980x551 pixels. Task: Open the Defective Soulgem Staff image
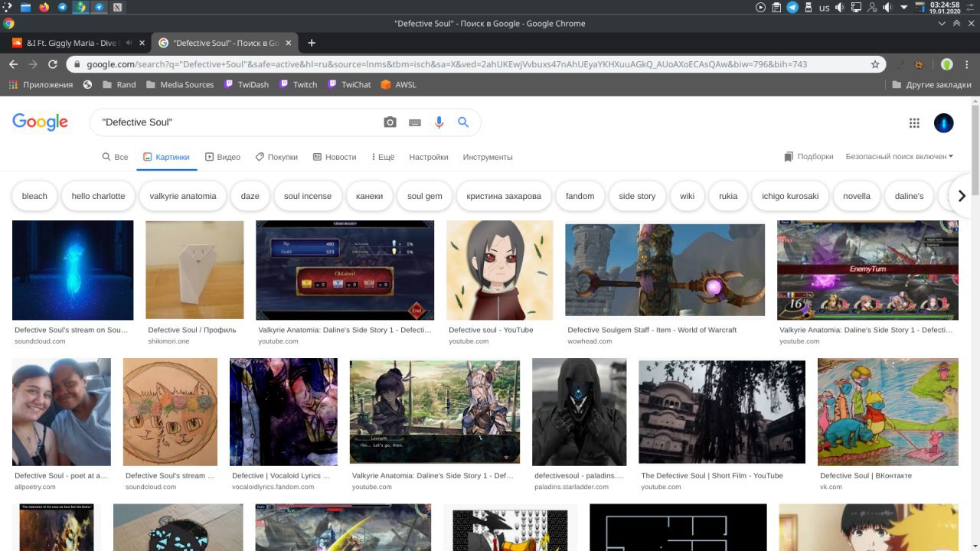pyautogui.click(x=665, y=270)
